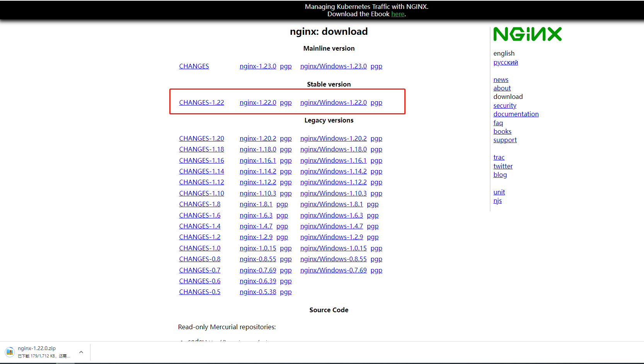
Task: Download nginx/Windows-1.8.1
Action: 332,204
